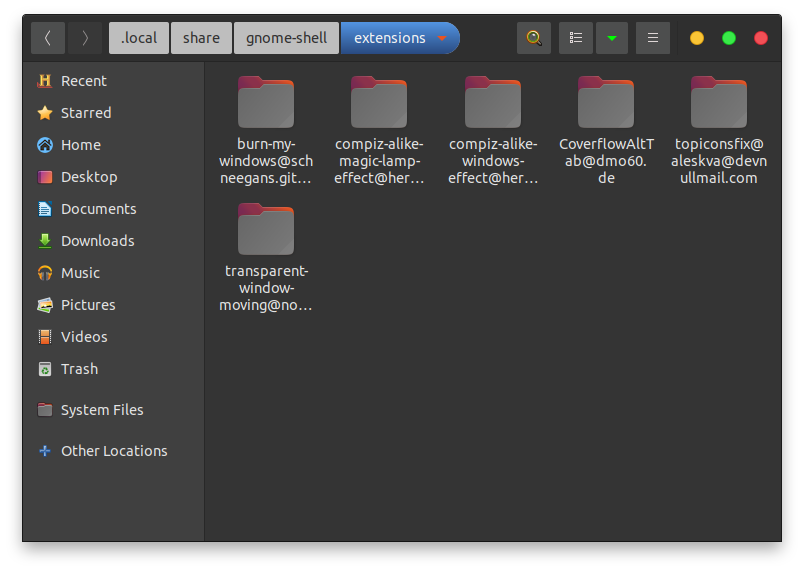
Task: Switch to list view icon
Action: coord(576,38)
